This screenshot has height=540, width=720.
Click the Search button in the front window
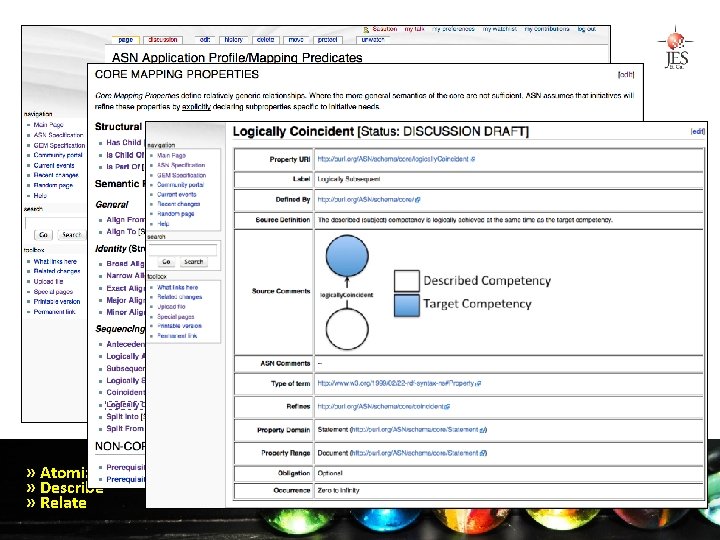[x=193, y=262]
